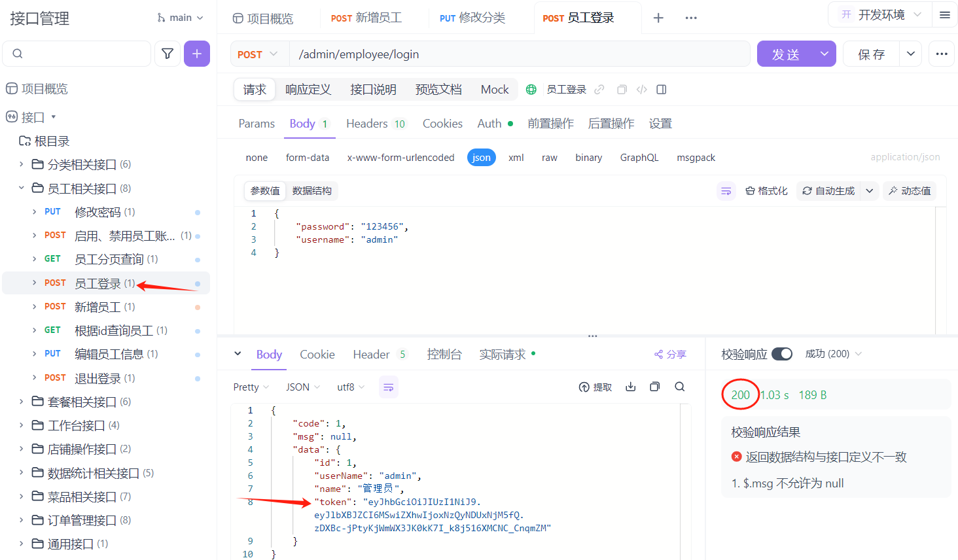Click the word wrap icon in request body

click(726, 191)
